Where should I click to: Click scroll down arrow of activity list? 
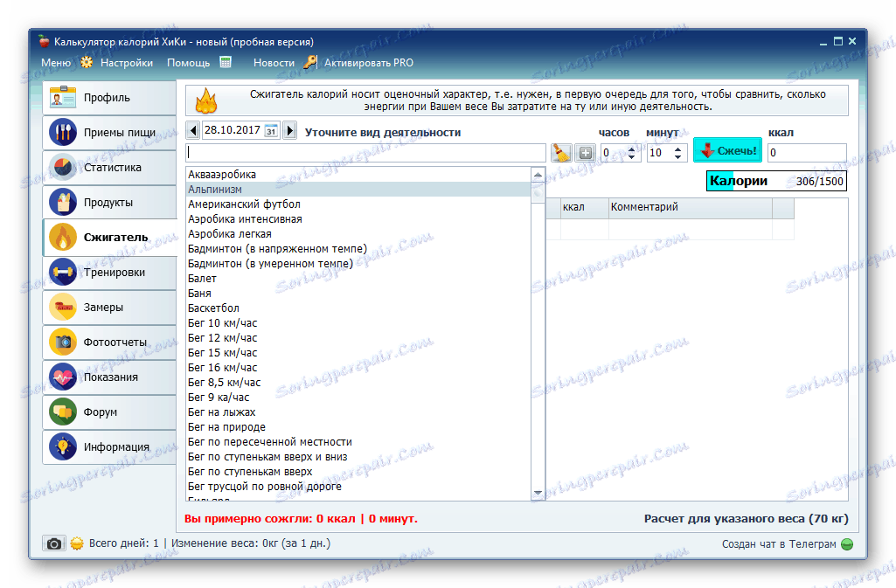[x=538, y=494]
